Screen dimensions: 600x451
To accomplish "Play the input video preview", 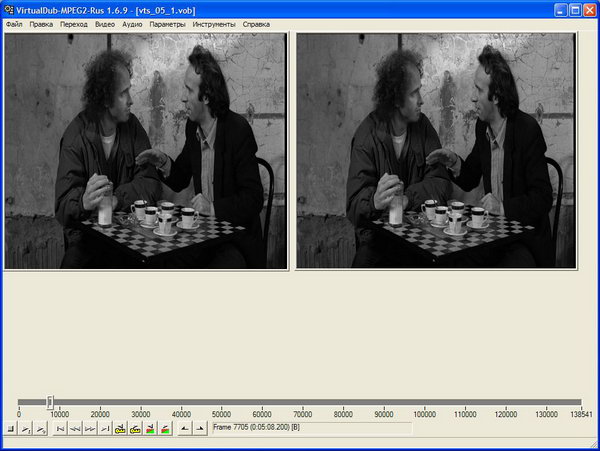I will (26, 428).
